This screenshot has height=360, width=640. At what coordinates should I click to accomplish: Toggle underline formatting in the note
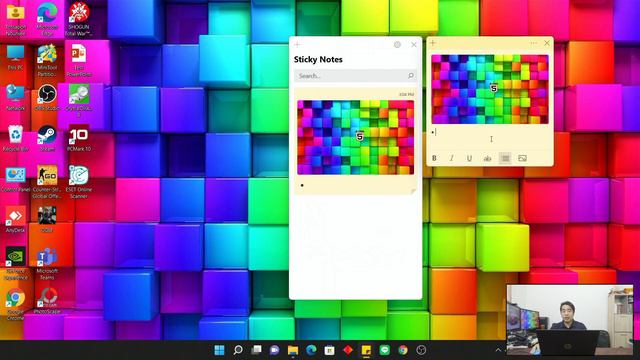[x=469, y=158]
